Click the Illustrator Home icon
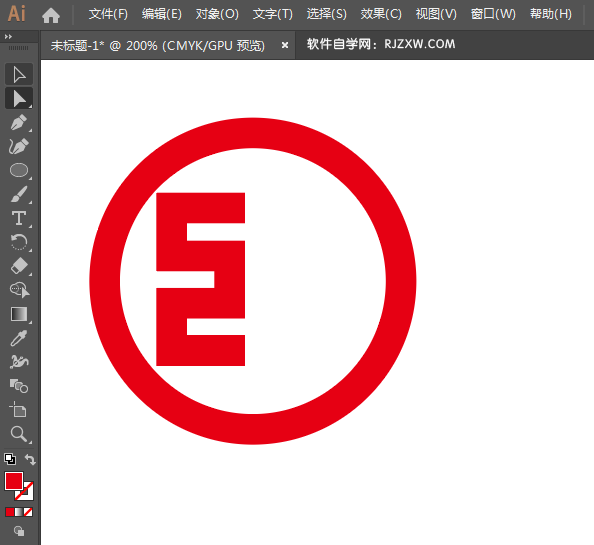The height and width of the screenshot is (545, 594). point(51,15)
